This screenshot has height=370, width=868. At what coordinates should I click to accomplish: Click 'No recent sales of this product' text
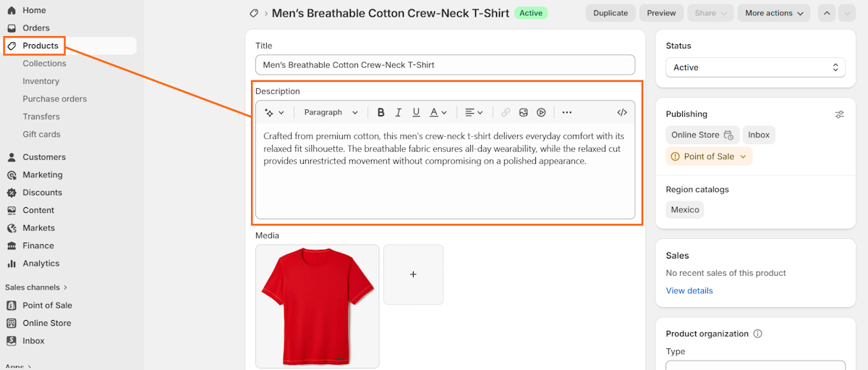pos(726,273)
